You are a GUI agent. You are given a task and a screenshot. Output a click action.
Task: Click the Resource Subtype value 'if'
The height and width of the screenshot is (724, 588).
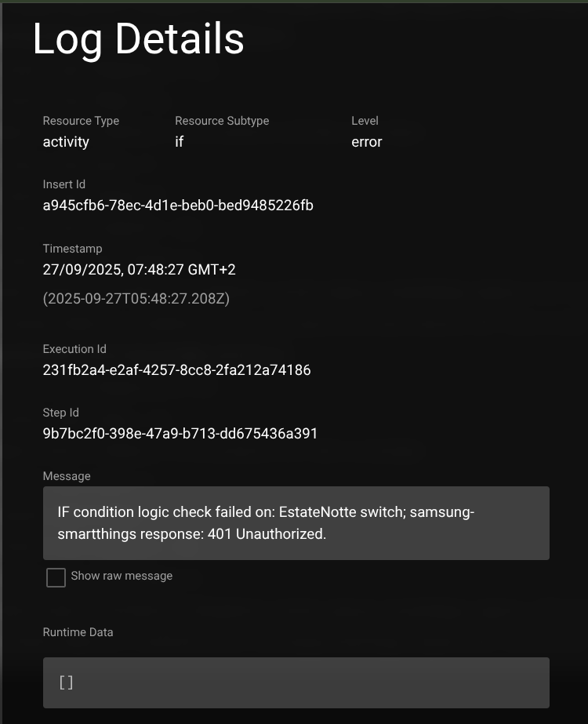180,142
